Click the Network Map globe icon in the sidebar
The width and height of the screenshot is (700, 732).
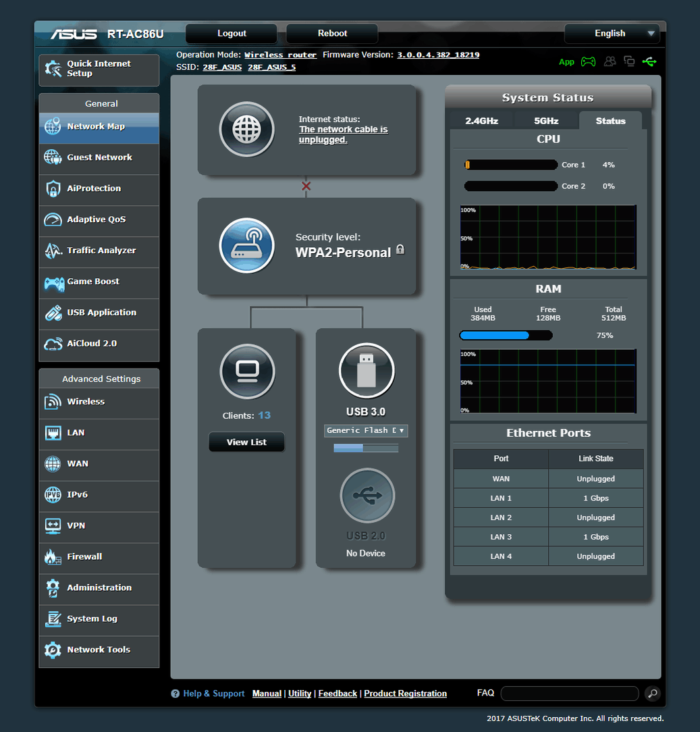pyautogui.click(x=53, y=126)
